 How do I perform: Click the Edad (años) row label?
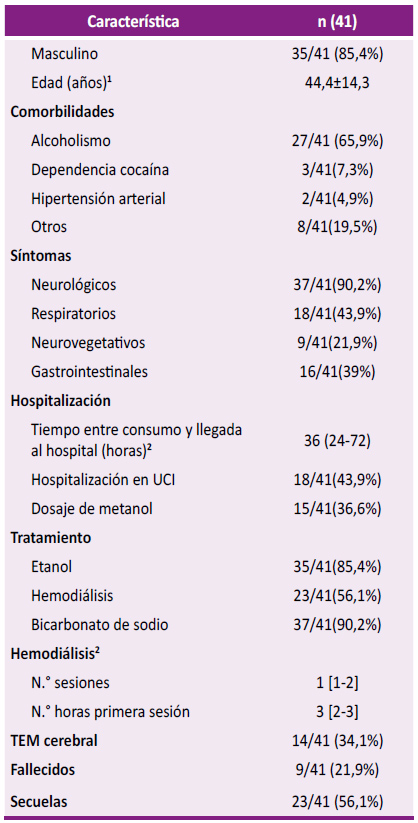[x=72, y=83]
